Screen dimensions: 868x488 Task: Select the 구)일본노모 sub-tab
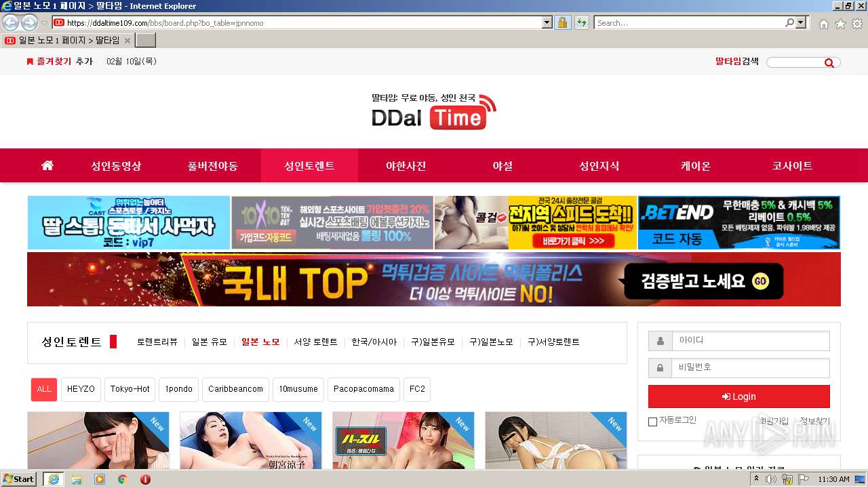(x=492, y=342)
